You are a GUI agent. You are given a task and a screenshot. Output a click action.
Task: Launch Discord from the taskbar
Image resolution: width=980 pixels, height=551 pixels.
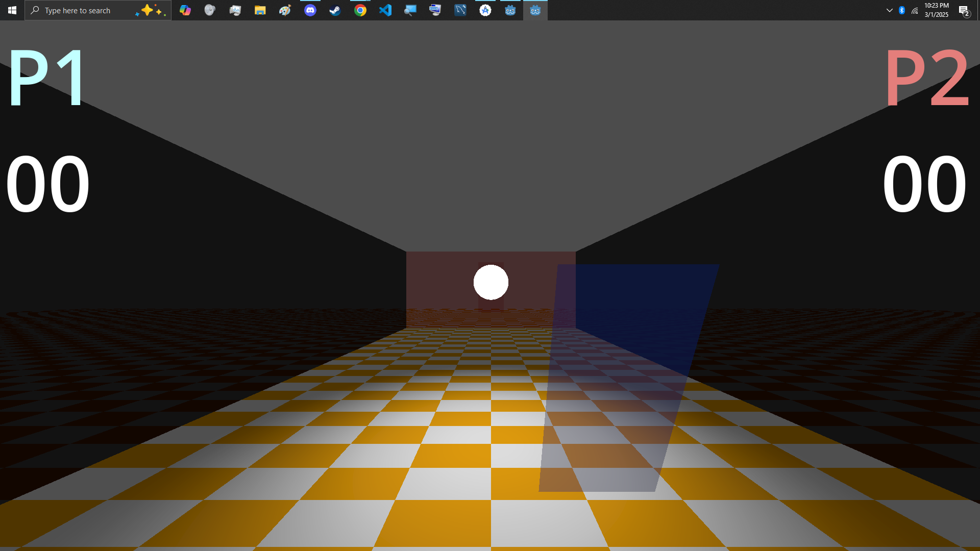coord(310,10)
